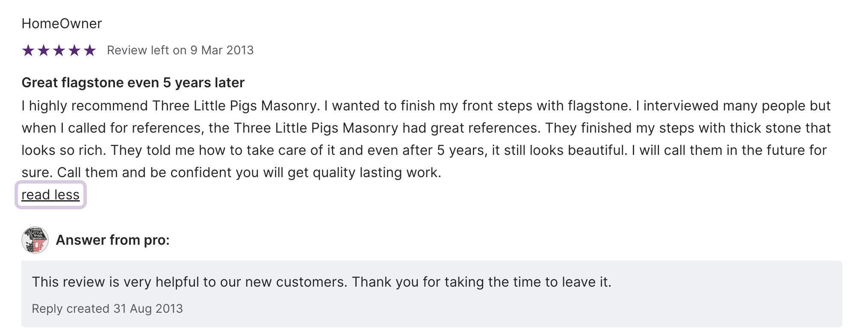Select the fourth rating star
868x332 pixels.
(x=74, y=50)
